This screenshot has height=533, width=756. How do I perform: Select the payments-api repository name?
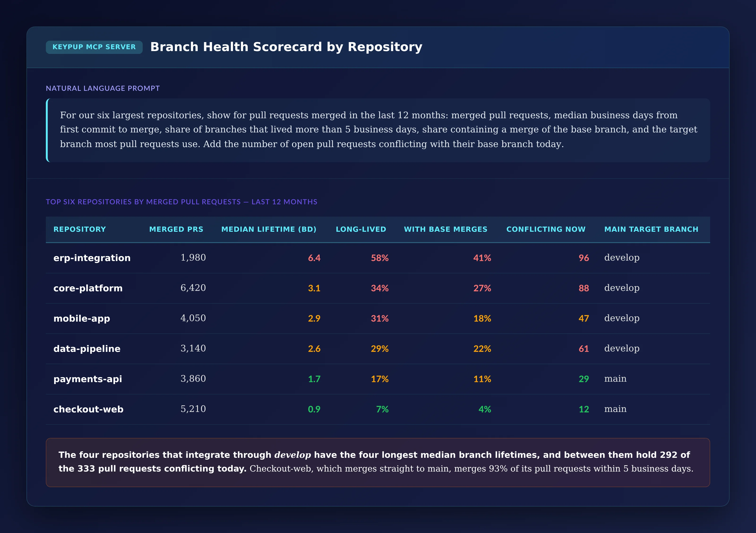point(88,379)
